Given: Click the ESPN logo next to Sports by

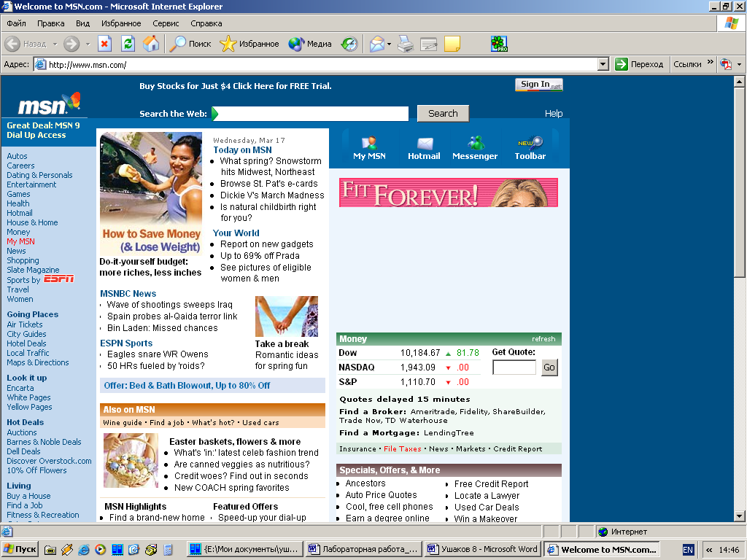Looking at the screenshot, I should tap(59, 279).
